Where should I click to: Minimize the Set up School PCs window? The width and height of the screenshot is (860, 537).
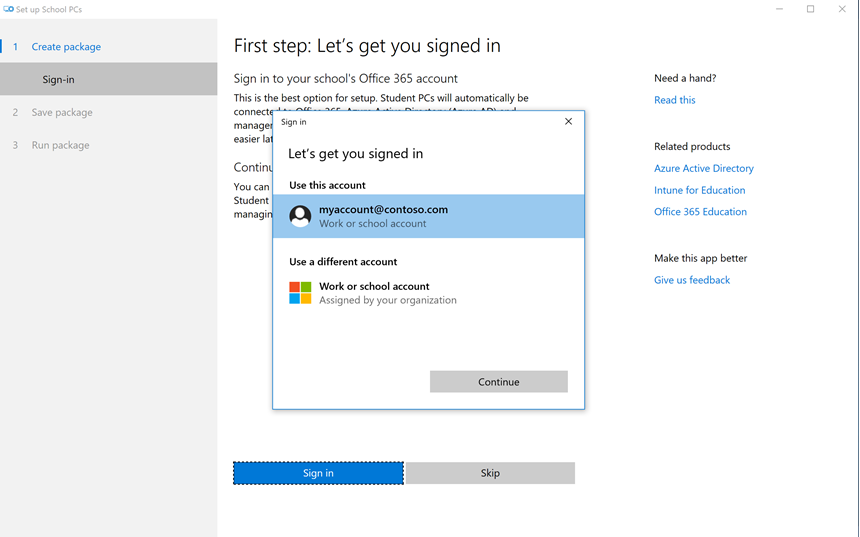[x=779, y=9]
